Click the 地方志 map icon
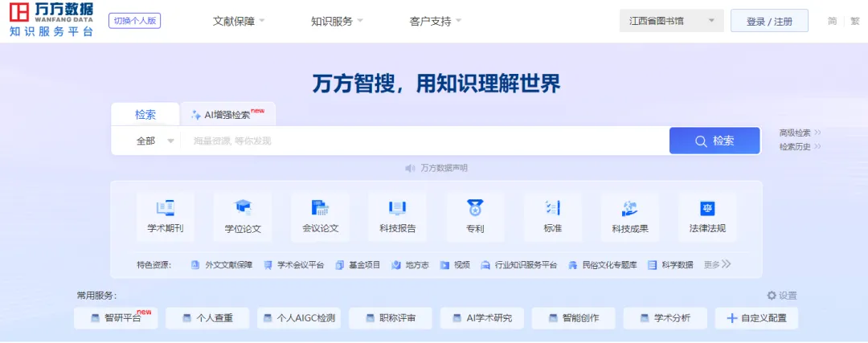This screenshot has height=343, width=868. coord(395,265)
